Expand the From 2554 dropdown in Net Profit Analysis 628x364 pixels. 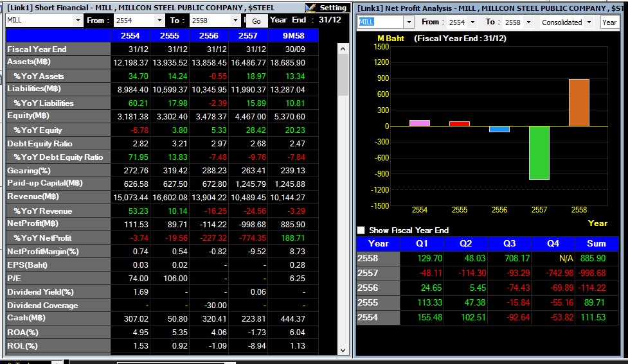[472, 22]
